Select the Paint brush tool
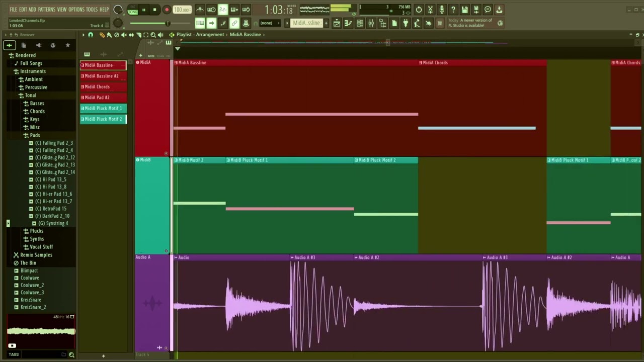The height and width of the screenshot is (362, 644). click(x=109, y=35)
